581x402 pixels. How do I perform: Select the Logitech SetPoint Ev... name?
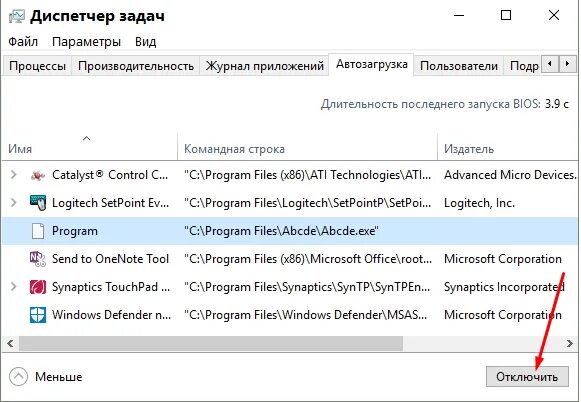pyautogui.click(x=110, y=203)
